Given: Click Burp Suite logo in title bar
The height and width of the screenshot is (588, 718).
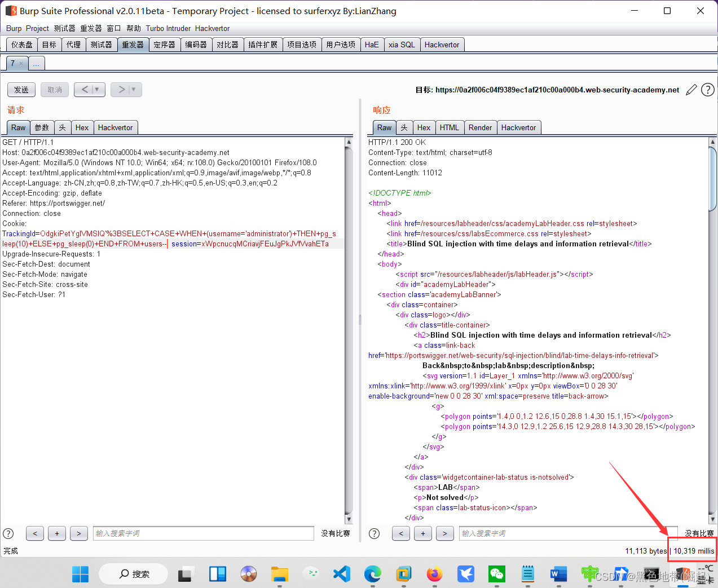Looking at the screenshot, I should pos(11,11).
